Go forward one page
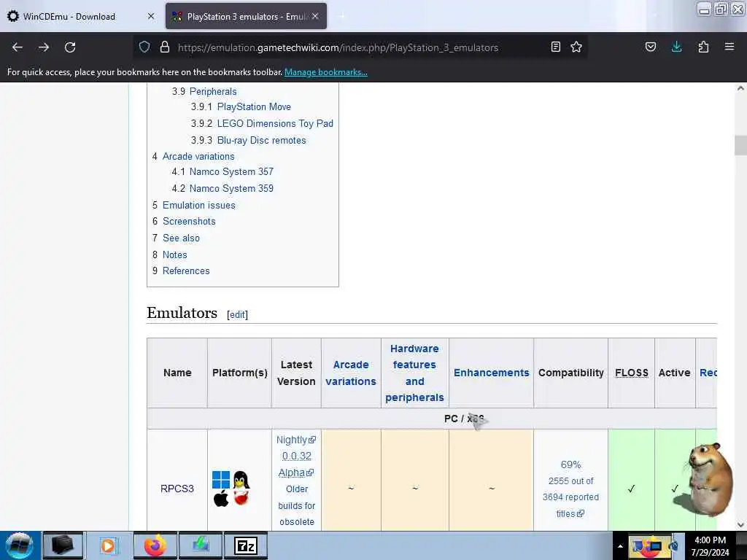Screen dimensions: 747x560 click(44, 47)
